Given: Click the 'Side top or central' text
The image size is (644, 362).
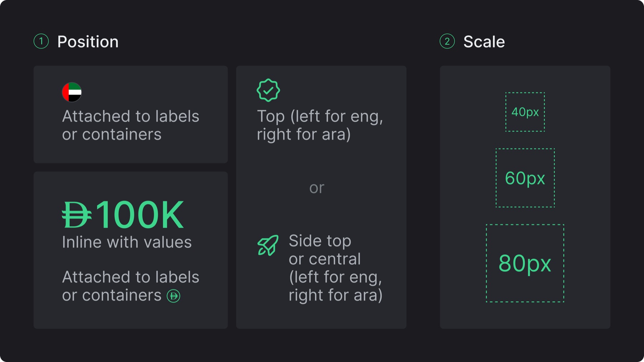Looking at the screenshot, I should click(x=325, y=250).
